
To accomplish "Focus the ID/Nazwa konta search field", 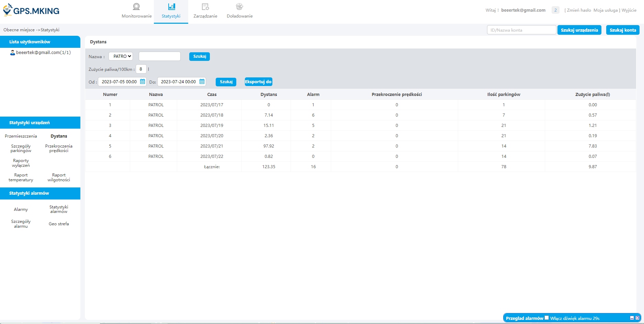I will pyautogui.click(x=521, y=30).
